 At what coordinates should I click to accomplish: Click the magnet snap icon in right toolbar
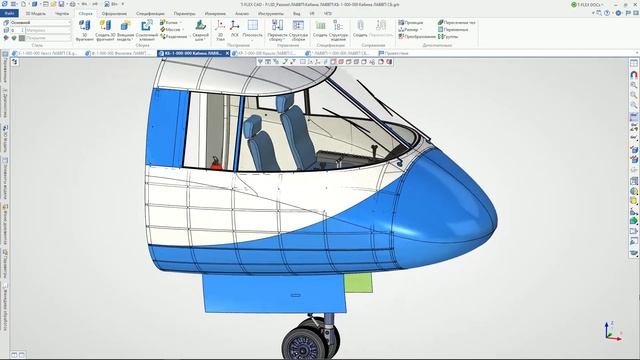coord(633,75)
